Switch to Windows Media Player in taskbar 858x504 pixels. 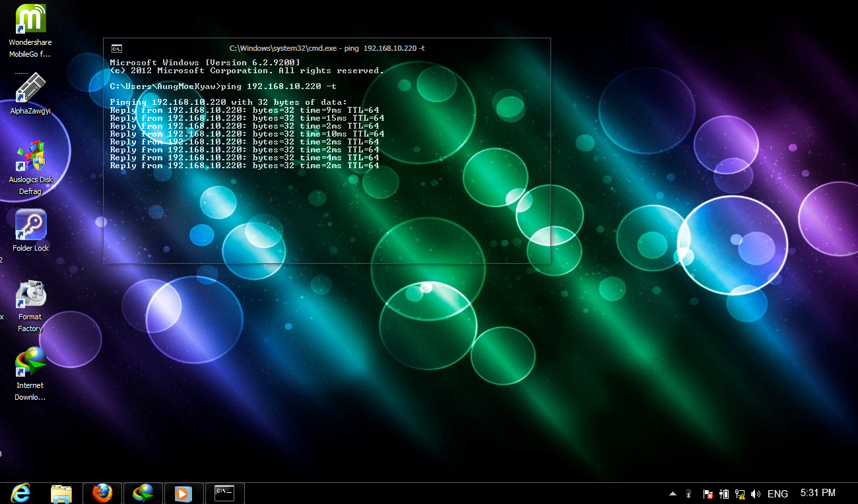point(184,493)
